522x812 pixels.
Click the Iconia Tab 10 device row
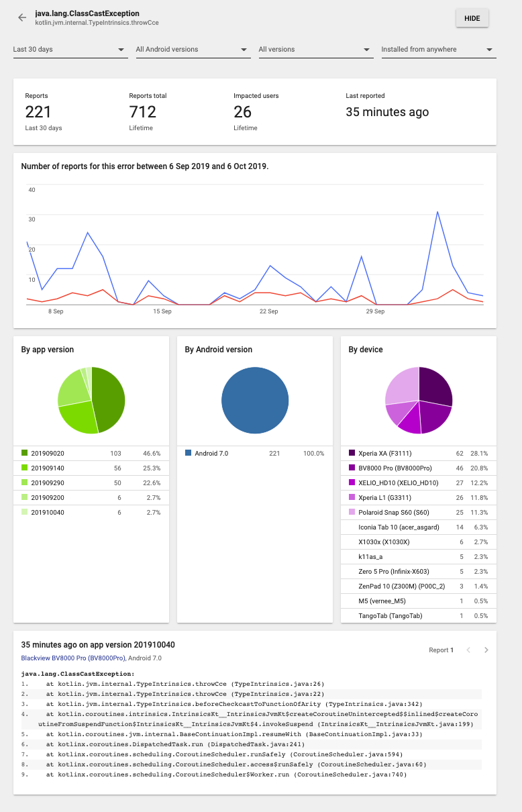pyautogui.click(x=419, y=527)
